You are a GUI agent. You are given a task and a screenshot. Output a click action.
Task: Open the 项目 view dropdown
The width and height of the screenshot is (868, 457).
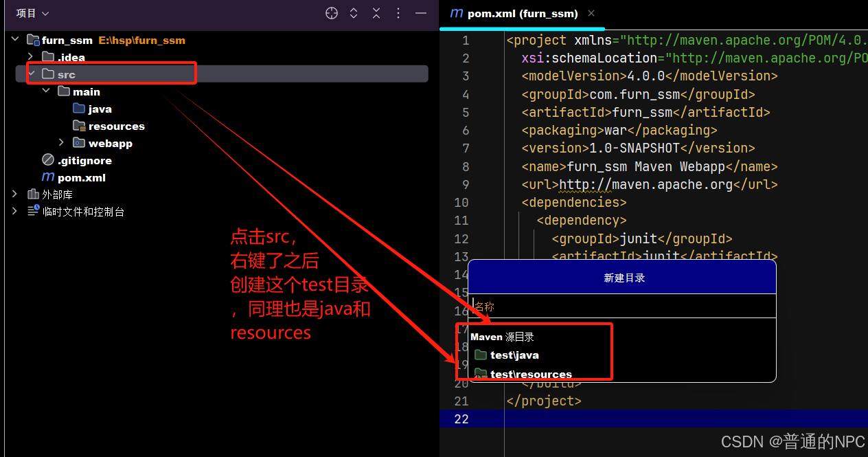pyautogui.click(x=33, y=14)
